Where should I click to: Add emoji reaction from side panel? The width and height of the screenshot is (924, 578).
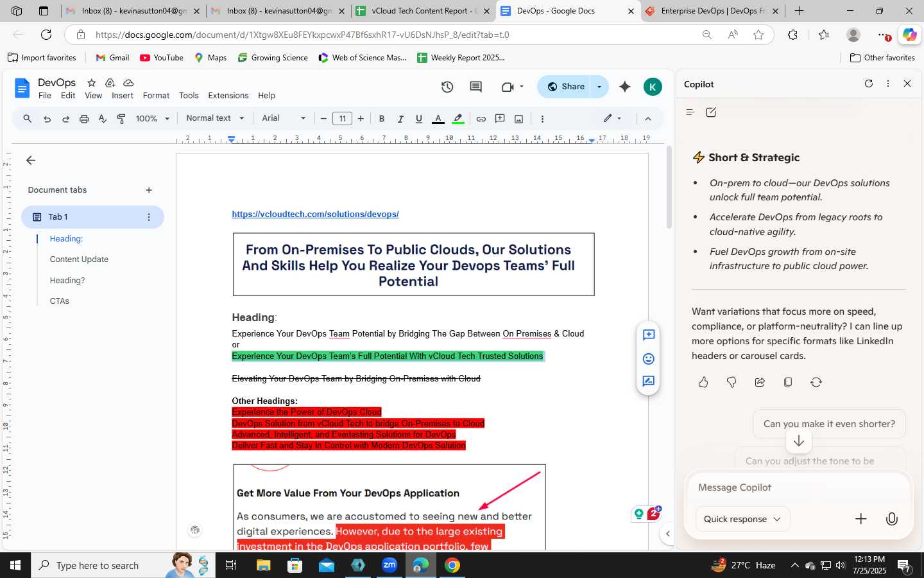pos(649,358)
